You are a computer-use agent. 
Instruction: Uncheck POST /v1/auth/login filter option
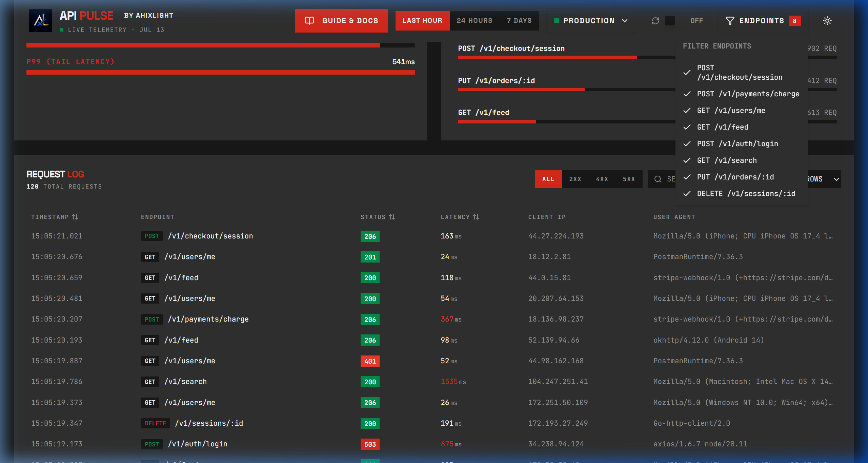[742, 144]
